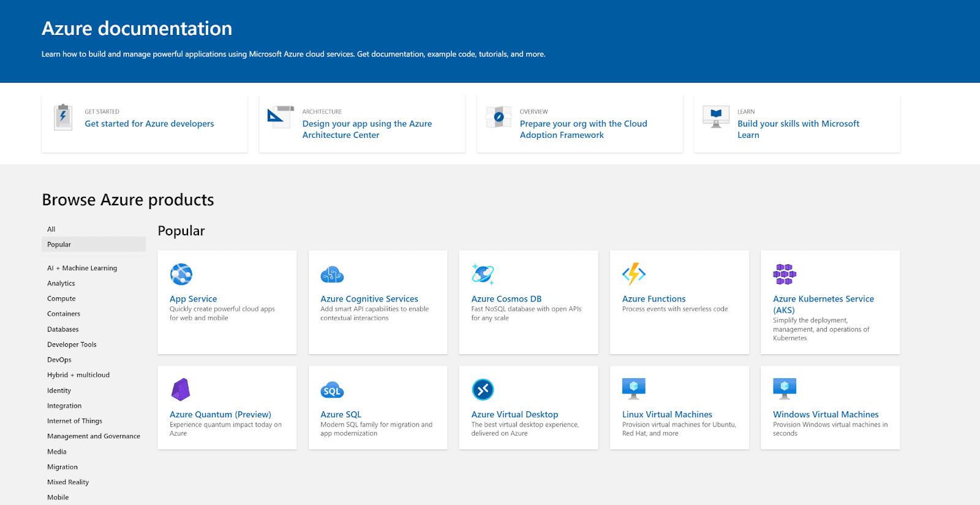
Task: Open the Azure Virtual Desktop link
Action: click(515, 415)
